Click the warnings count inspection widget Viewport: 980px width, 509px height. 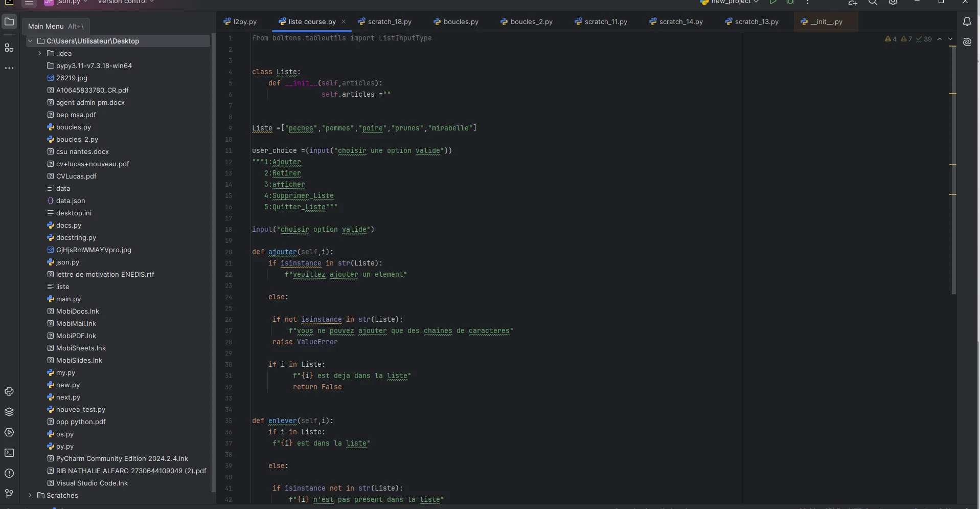891,39
